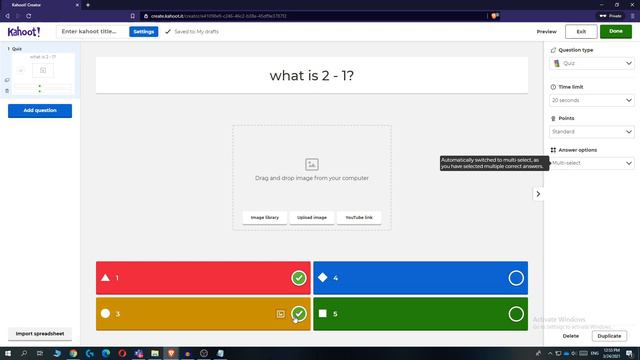The image size is (640, 360).
Task: Mark answer 4 as correct
Action: tap(516, 278)
